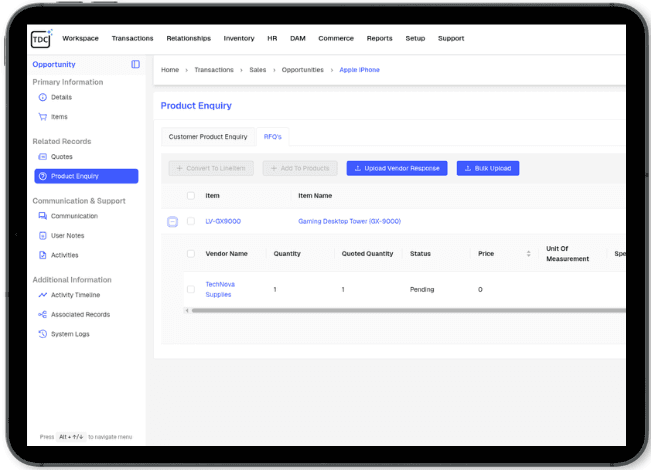
Task: Open the HR menu
Action: tap(272, 38)
